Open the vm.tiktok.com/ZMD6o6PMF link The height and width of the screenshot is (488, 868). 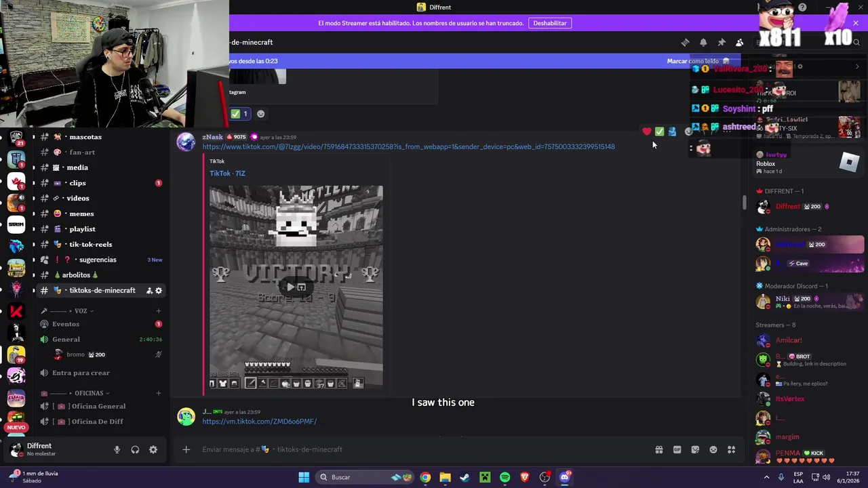pyautogui.click(x=259, y=422)
